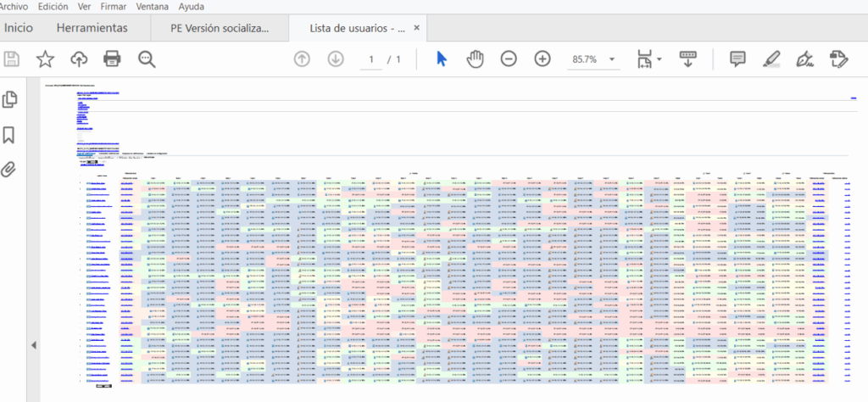Viewport: 868px width, 402px height.
Task: Open the 85.7% zoom level dropdown
Action: click(611, 59)
